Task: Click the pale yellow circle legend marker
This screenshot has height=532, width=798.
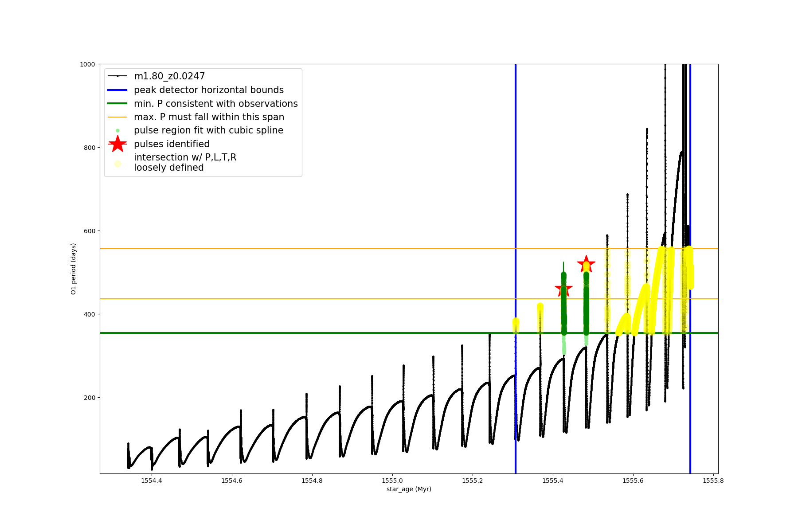Action: [x=117, y=164]
